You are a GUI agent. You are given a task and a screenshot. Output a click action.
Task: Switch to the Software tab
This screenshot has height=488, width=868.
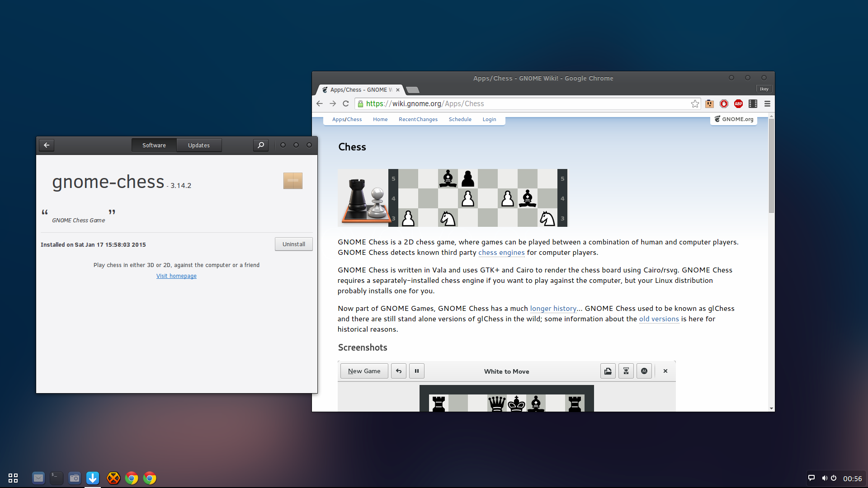click(154, 145)
